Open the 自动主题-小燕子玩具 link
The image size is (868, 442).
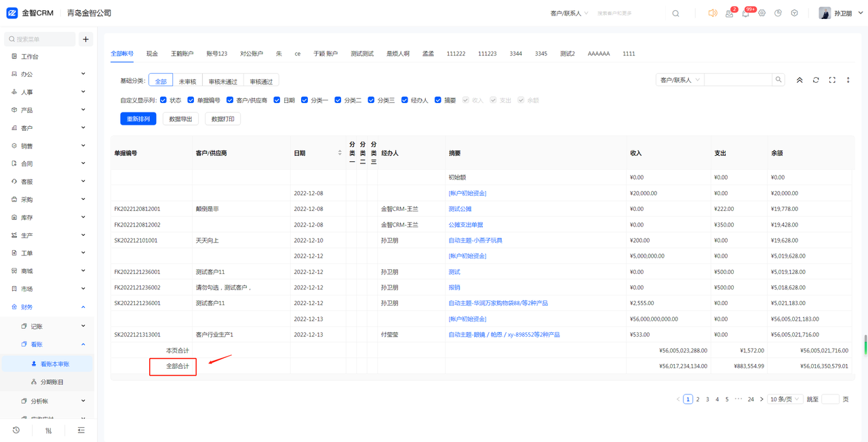click(x=475, y=240)
